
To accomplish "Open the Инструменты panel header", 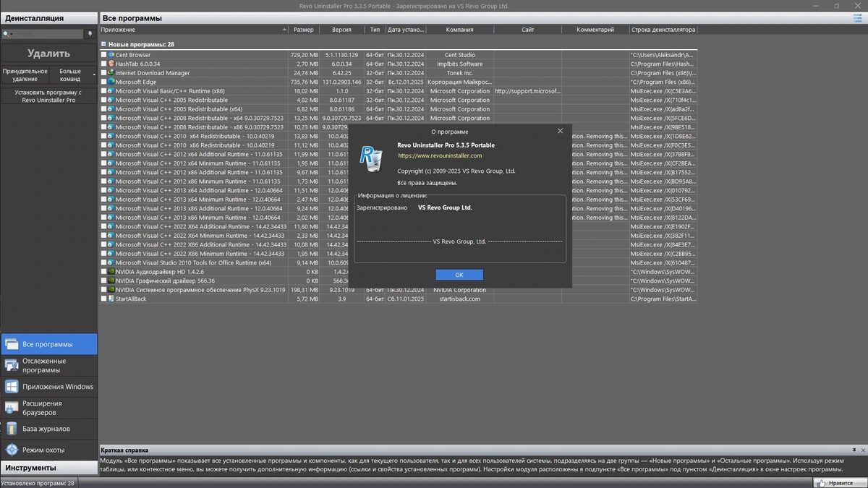I will pyautogui.click(x=48, y=468).
